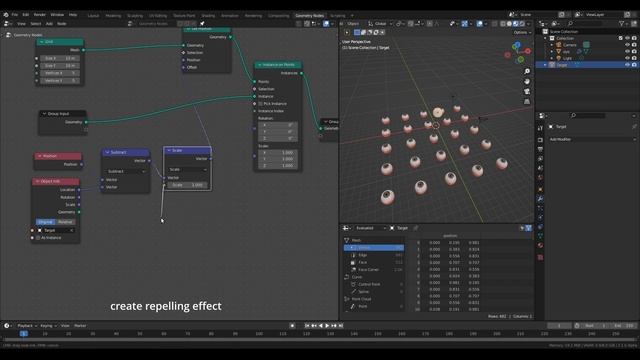This screenshot has width=640, height=360.
Task: Click the Vertices Y field in Grid node
Action: tap(60, 80)
